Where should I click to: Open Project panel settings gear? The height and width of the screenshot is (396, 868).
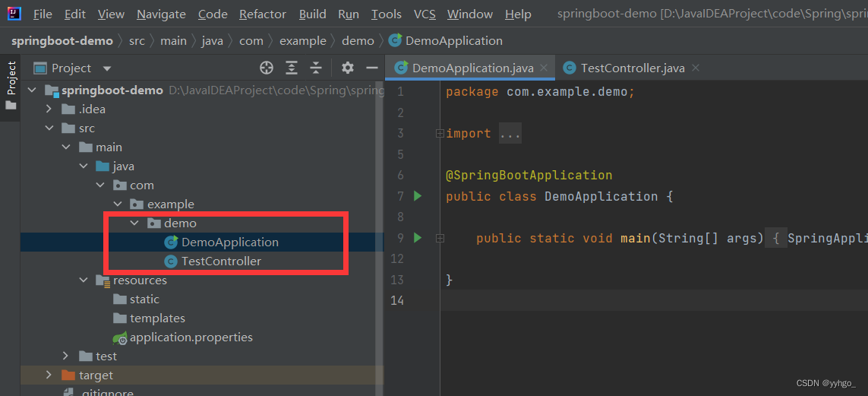point(348,68)
